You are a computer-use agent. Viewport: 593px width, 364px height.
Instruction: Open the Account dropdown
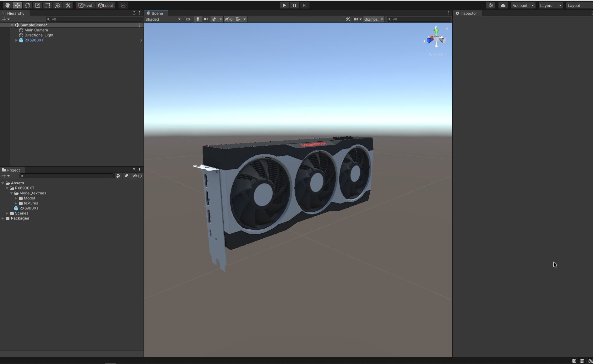coord(523,5)
